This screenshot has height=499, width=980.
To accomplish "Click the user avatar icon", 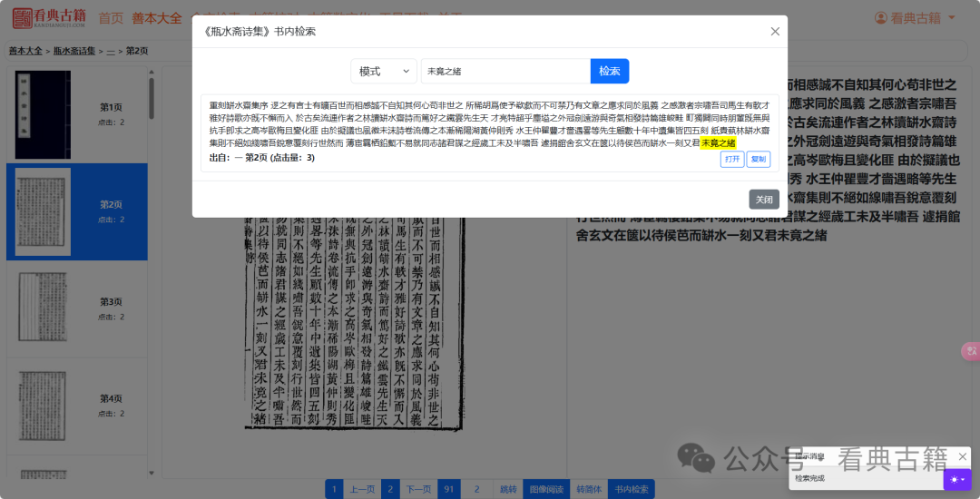I will pyautogui.click(x=880, y=18).
